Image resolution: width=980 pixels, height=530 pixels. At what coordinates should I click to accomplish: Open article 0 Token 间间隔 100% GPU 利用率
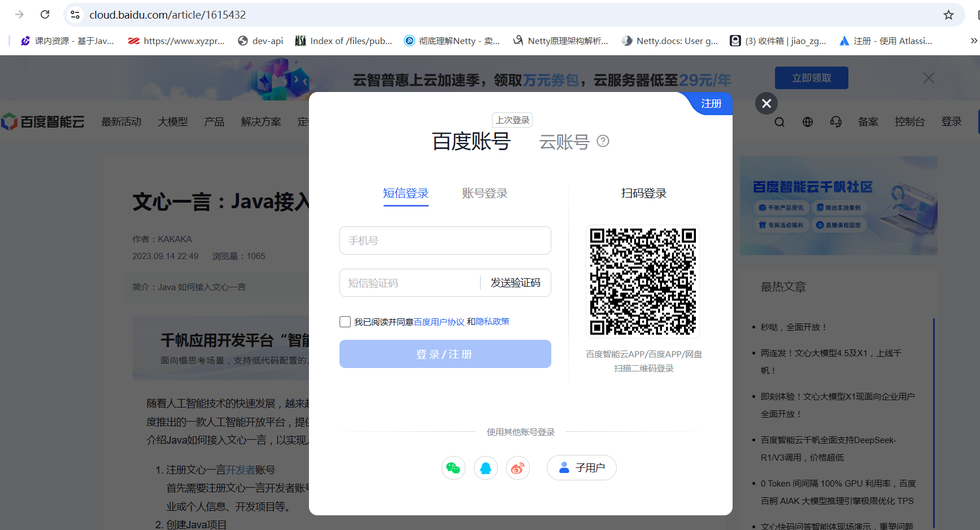pyautogui.click(x=838, y=492)
